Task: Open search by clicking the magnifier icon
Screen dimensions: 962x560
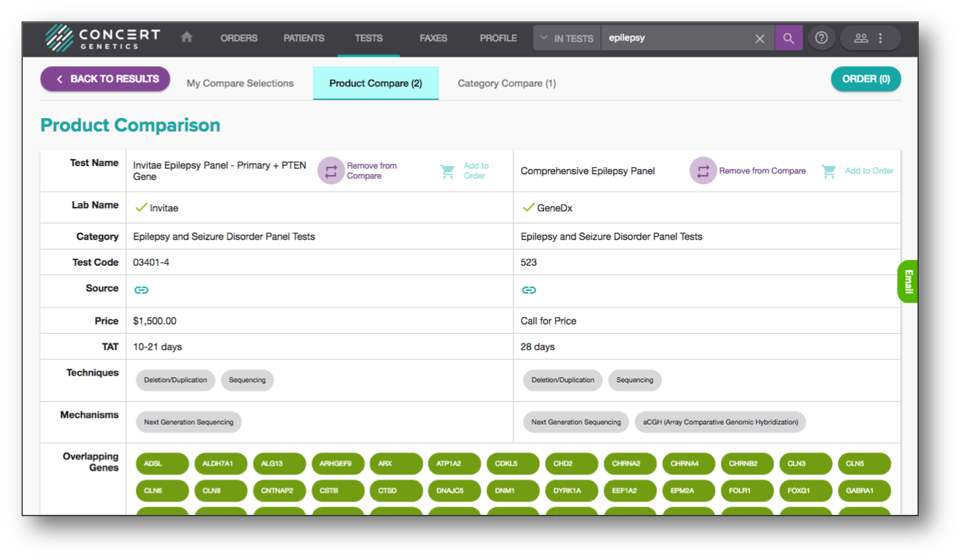Action: pyautogui.click(x=788, y=38)
